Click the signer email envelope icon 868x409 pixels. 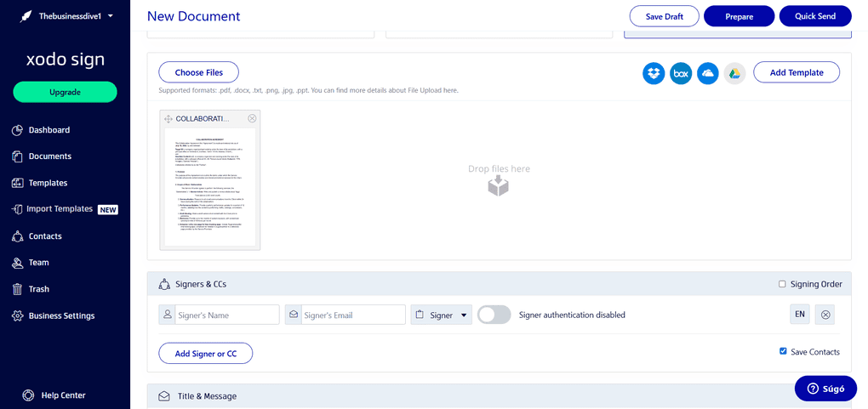294,315
